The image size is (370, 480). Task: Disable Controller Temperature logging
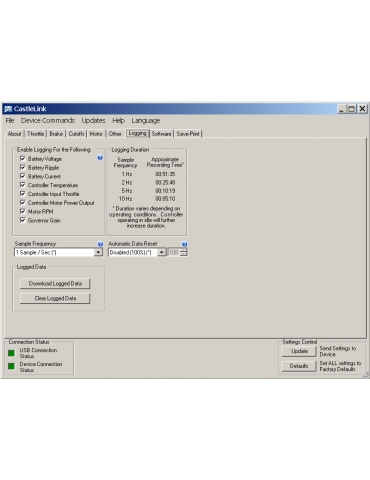pyautogui.click(x=23, y=185)
